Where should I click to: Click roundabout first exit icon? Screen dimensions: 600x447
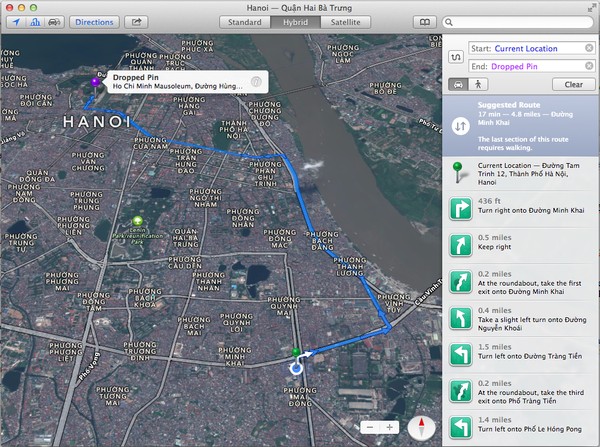tap(460, 282)
